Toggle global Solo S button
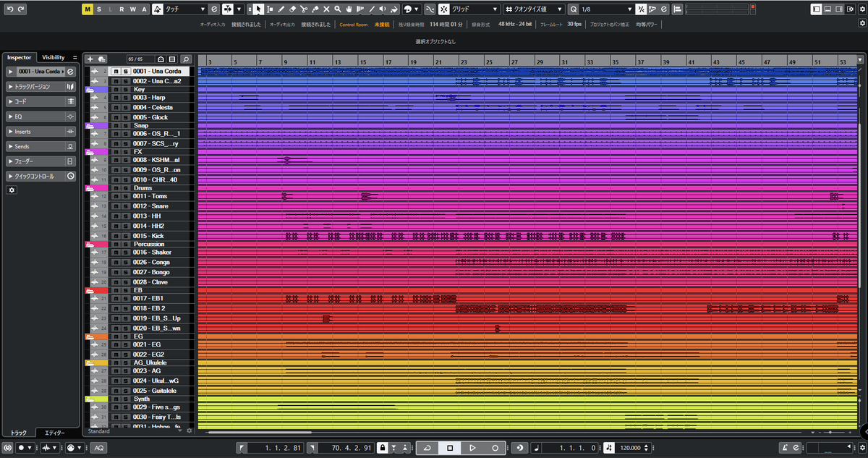Viewport: 868px width, 458px height. pos(98,9)
